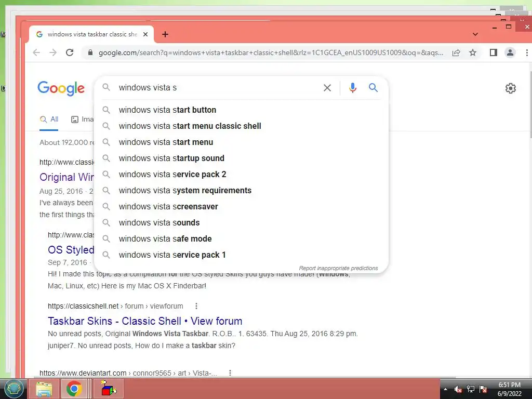Open File Explorer from the taskbar
Viewport: 532px width, 399px height.
pyautogui.click(x=44, y=389)
